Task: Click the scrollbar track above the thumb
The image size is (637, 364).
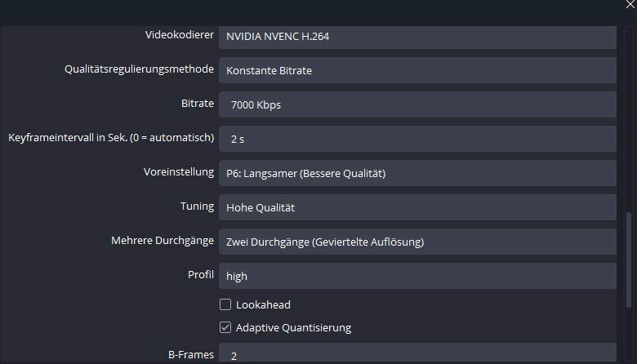Action: click(x=628, y=122)
